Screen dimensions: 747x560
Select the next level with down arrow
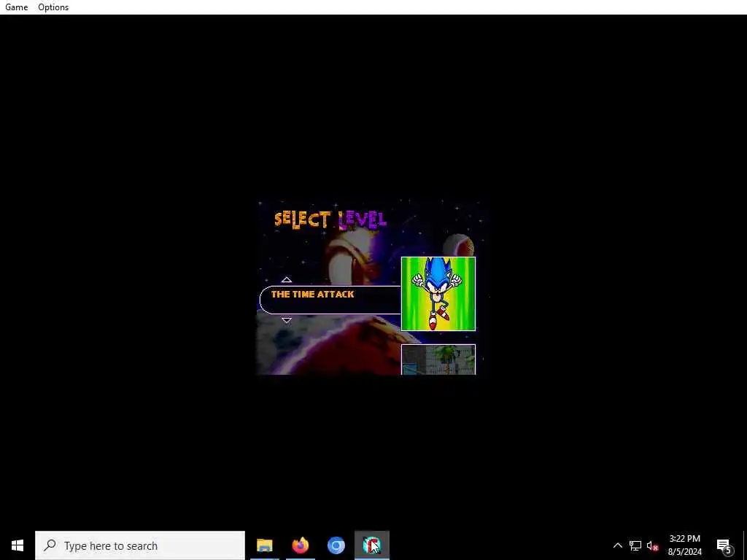click(x=286, y=320)
